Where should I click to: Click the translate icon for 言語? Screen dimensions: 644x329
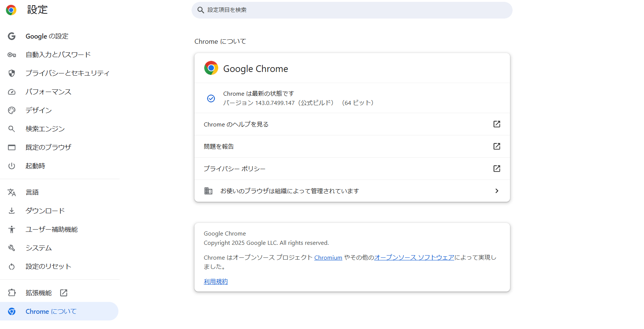tap(12, 193)
